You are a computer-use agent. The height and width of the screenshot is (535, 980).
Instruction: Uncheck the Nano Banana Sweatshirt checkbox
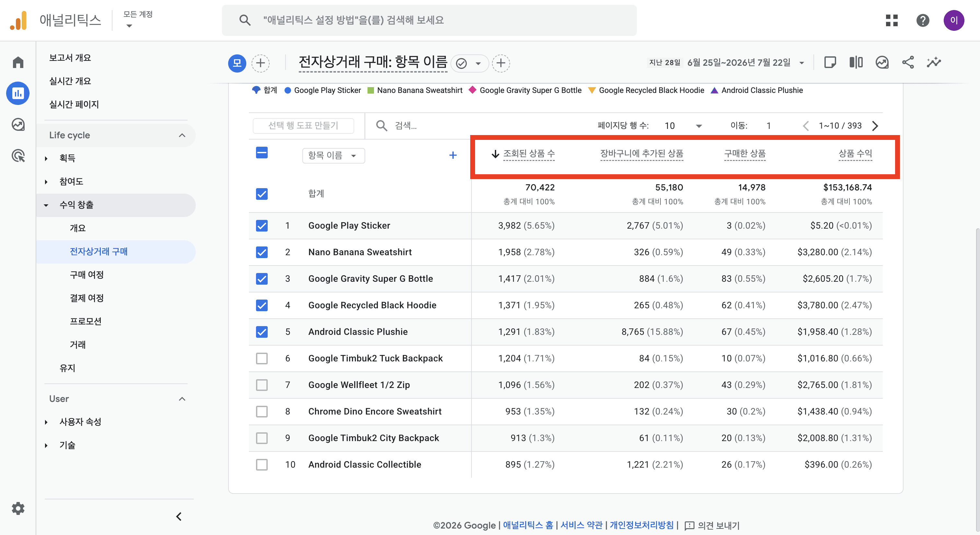[262, 252]
